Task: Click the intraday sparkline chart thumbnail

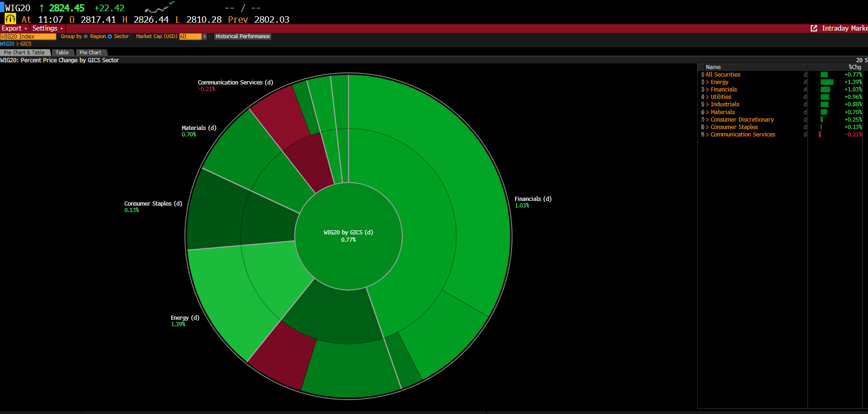Action: [159, 7]
